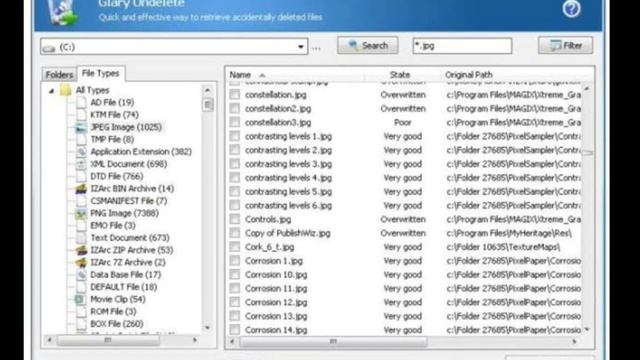Click the State column header

click(400, 75)
